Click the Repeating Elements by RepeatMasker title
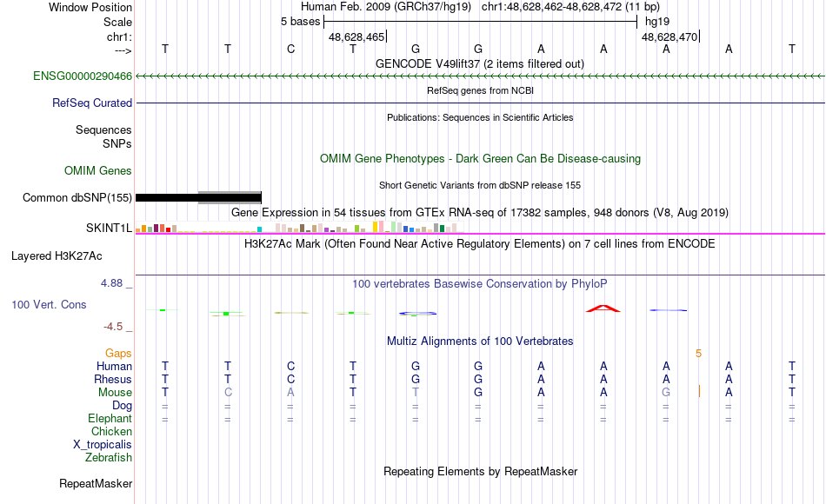The height and width of the screenshot is (504, 826). pos(480,471)
